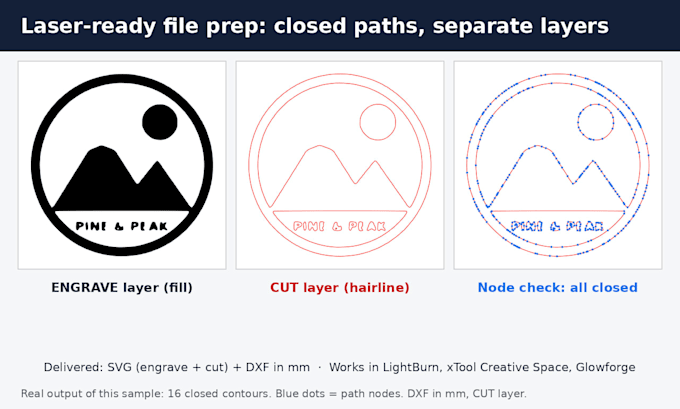
Task: Click the blue-noded sun circle in node check image
Action: pyautogui.click(x=596, y=122)
